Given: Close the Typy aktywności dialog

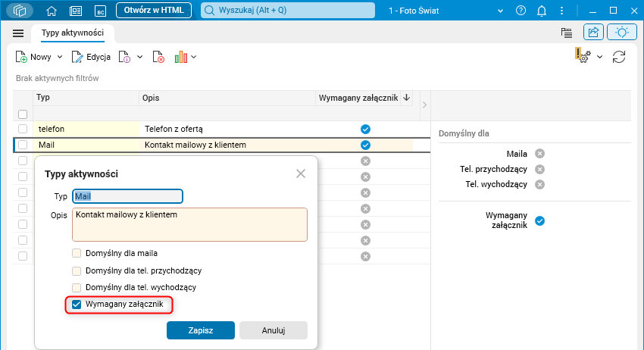Looking at the screenshot, I should click(301, 173).
